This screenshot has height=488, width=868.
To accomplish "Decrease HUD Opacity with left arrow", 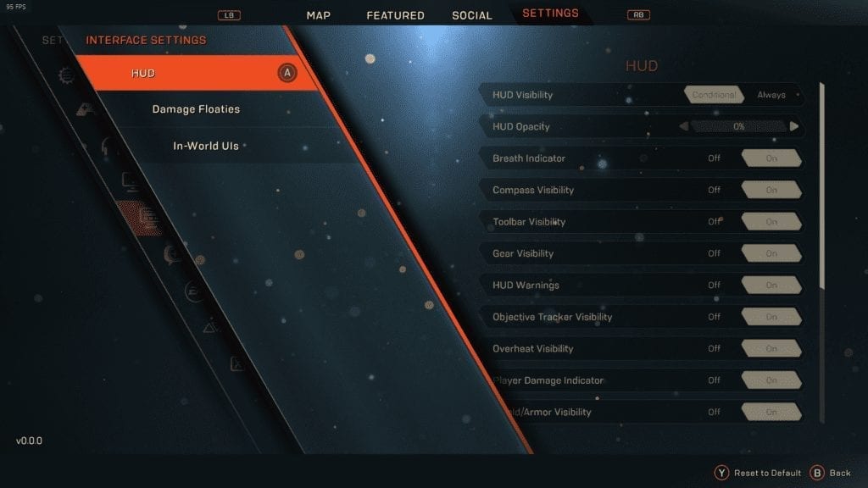I will (684, 127).
